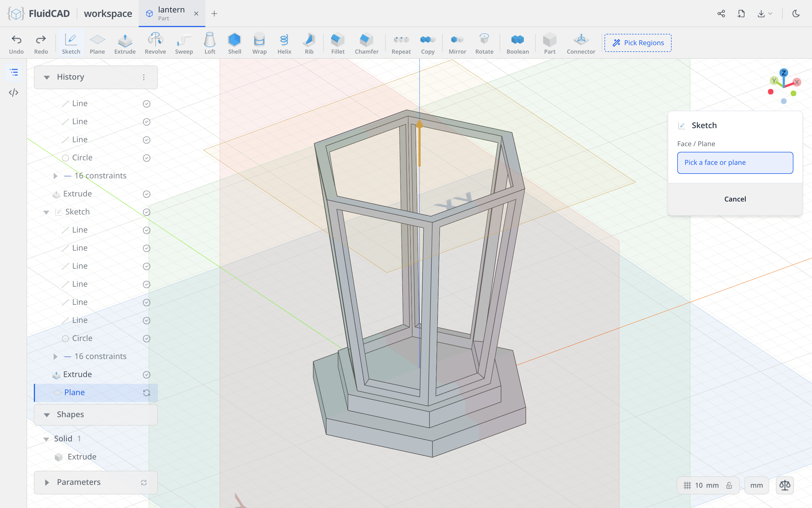Click the Redo toolbar icon
Viewport: 812px width, 508px height.
(x=41, y=43)
